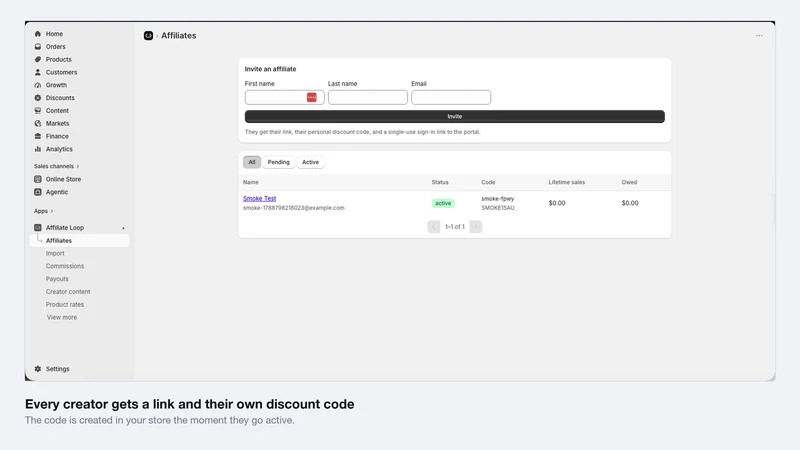Viewport: 800px width, 450px height.
Task: Select the Affiliates navigation item
Action: coord(80,240)
